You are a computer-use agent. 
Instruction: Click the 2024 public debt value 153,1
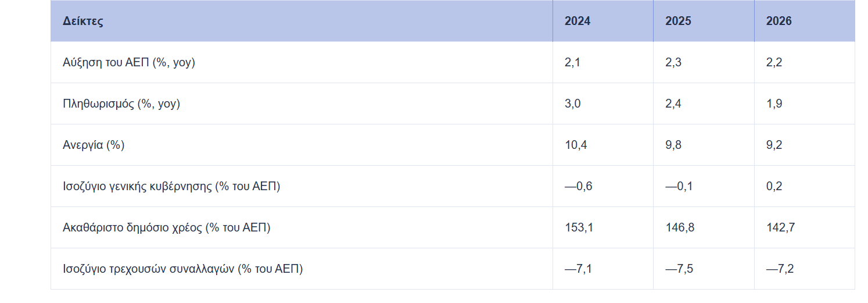point(579,228)
